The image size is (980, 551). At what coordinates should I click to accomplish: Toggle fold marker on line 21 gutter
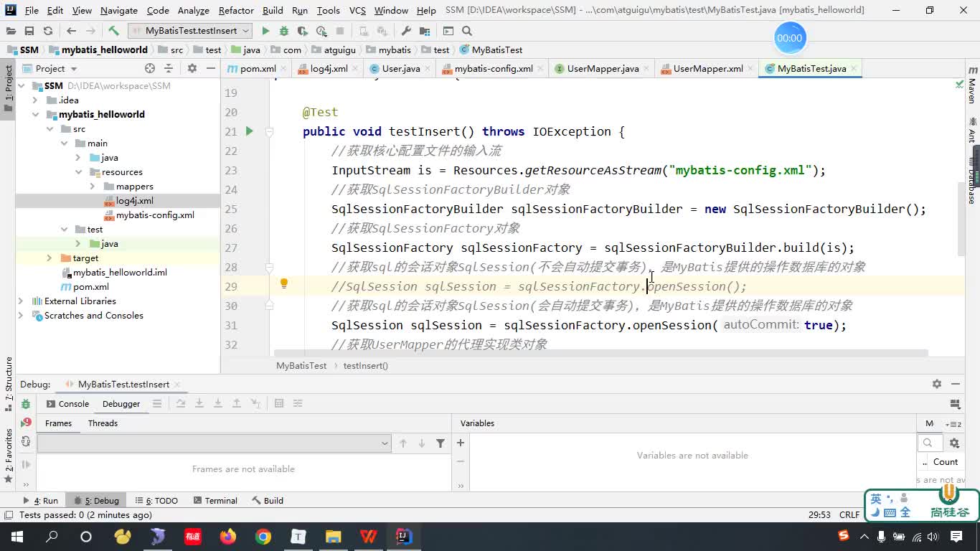coord(270,131)
